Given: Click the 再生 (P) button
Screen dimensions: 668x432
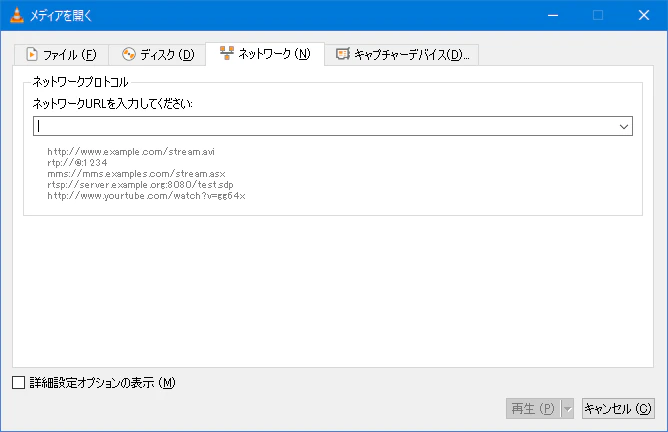Looking at the screenshot, I should pos(533,409).
